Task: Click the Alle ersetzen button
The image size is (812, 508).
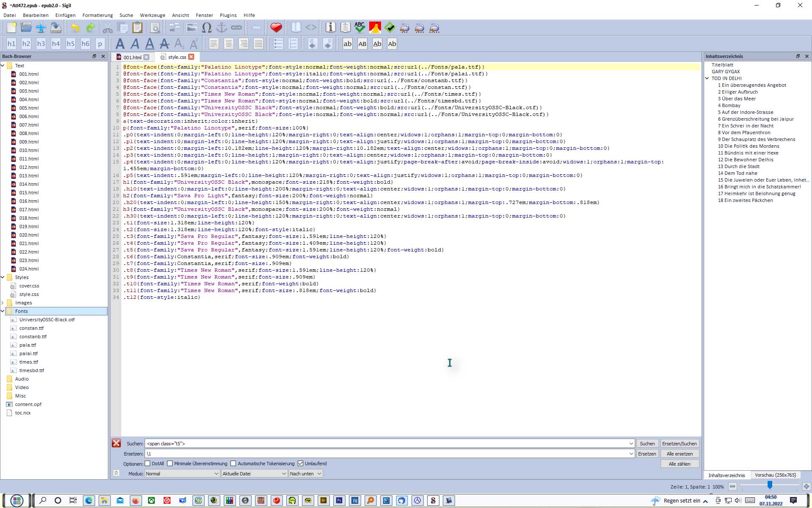Action: click(x=679, y=454)
